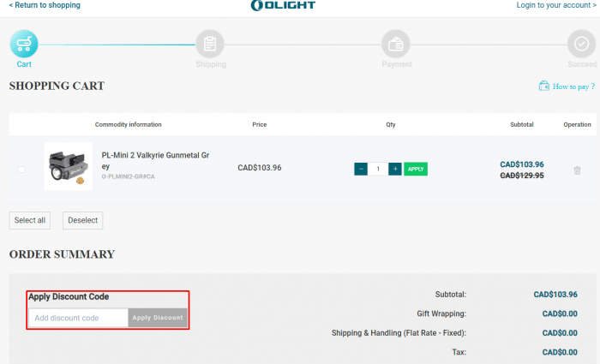Click the Apply Discount Code heading

69,296
